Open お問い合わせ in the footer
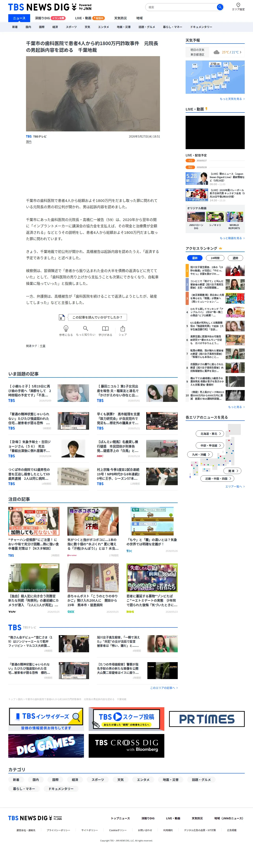 pyautogui.click(x=145, y=830)
